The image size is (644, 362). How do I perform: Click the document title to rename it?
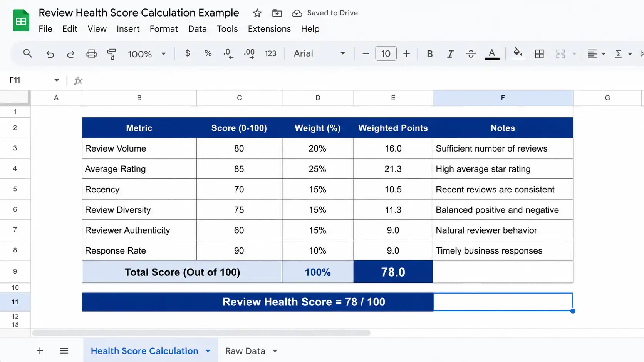click(x=139, y=13)
